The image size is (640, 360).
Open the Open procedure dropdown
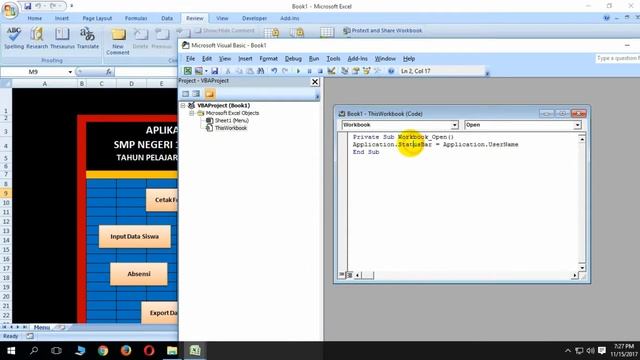point(577,125)
